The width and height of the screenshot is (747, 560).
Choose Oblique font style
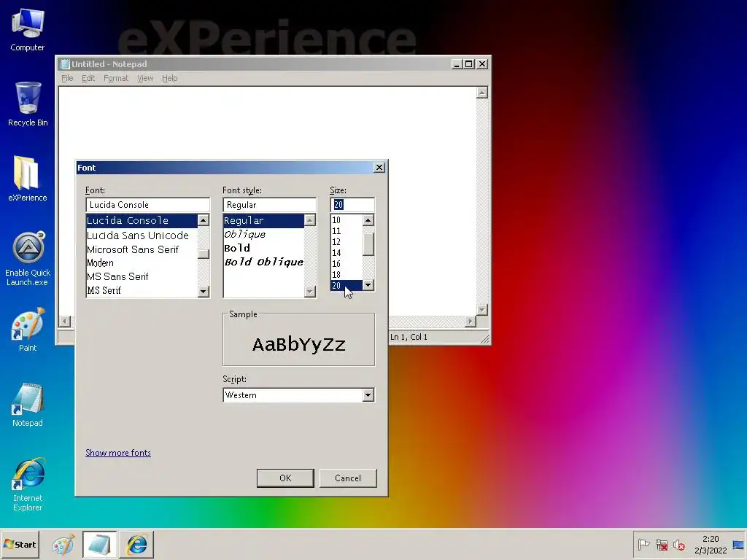tap(263, 234)
